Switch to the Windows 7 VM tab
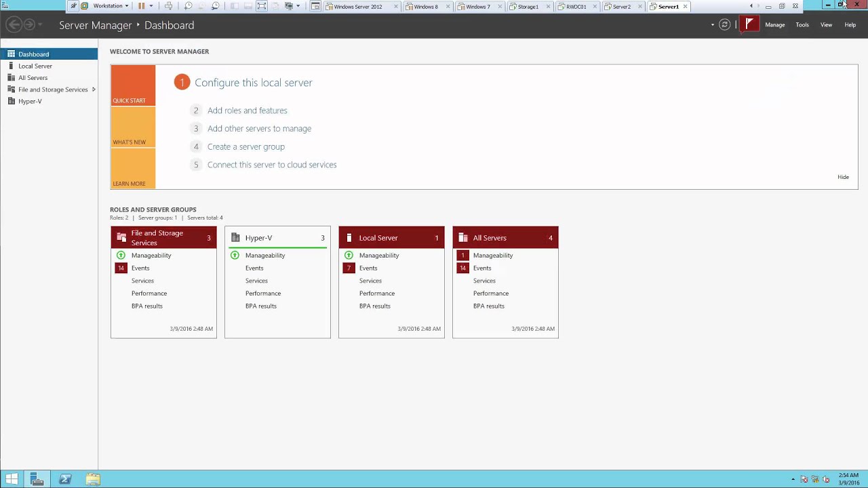The height and width of the screenshot is (488, 868). click(478, 7)
